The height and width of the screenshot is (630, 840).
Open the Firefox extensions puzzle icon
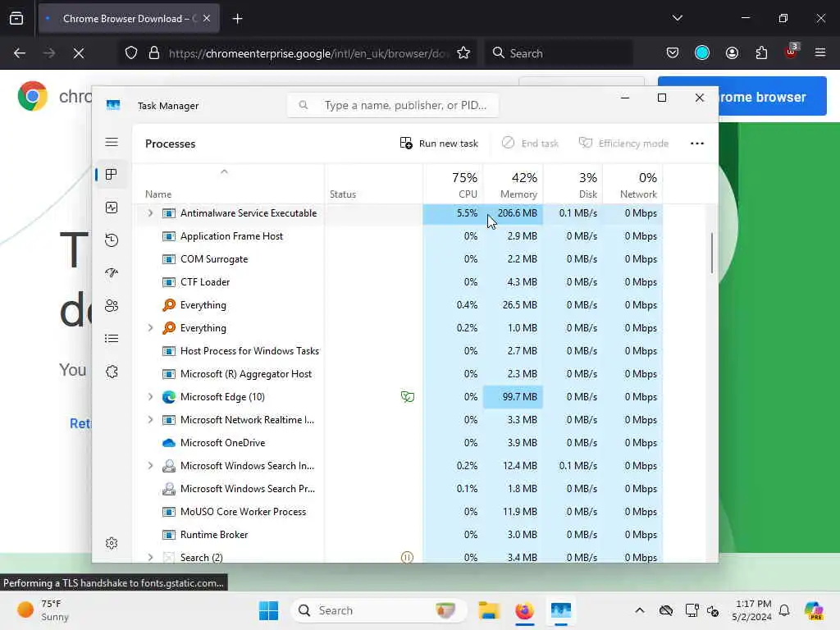pyautogui.click(x=761, y=53)
